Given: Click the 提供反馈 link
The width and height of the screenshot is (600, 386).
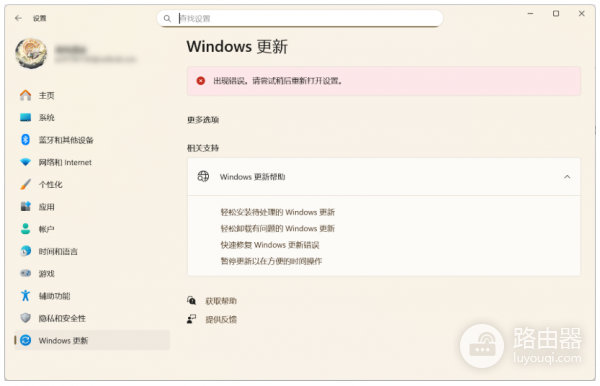Looking at the screenshot, I should 221,319.
